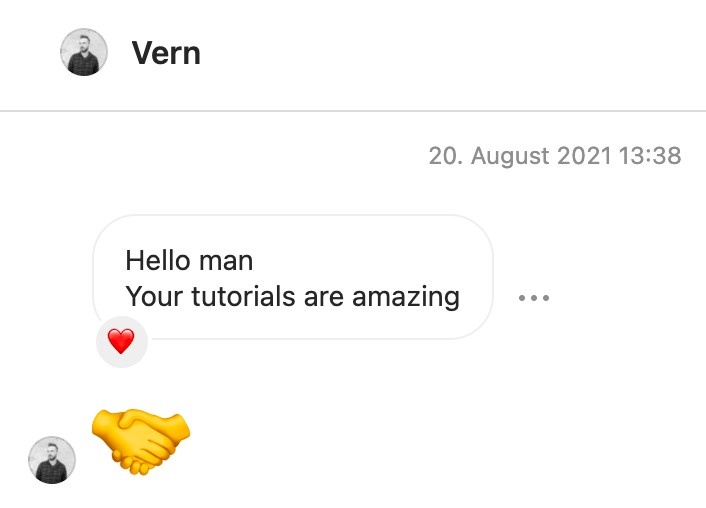
Task: Open Vern's header profile picture
Action: [x=84, y=52]
